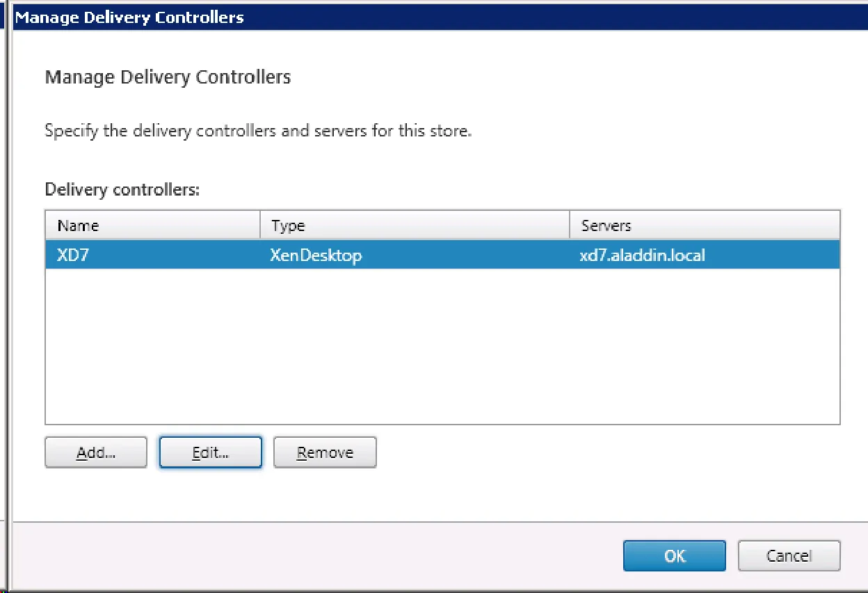Select the xd7.aladdin.local server entry
Image resolution: width=868 pixels, height=593 pixels.
(643, 255)
